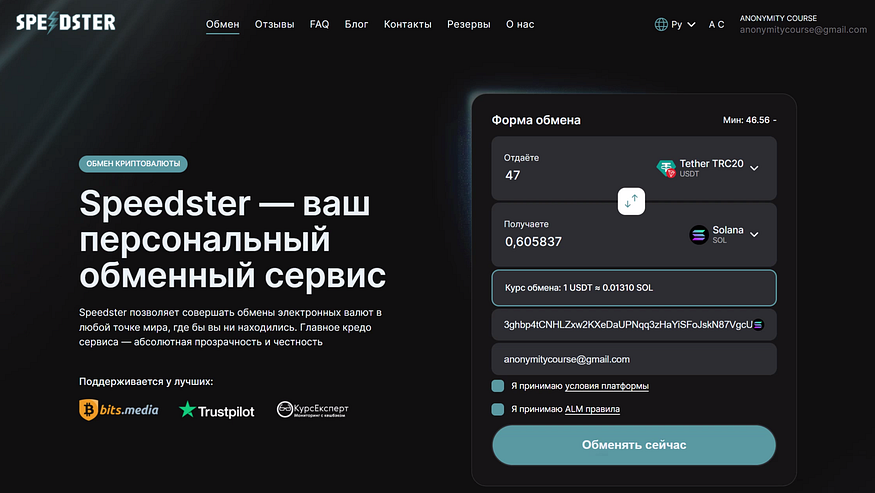Viewport: 875px width, 493px height.
Task: Expand the Solana currency dropdown chevron
Action: click(754, 234)
